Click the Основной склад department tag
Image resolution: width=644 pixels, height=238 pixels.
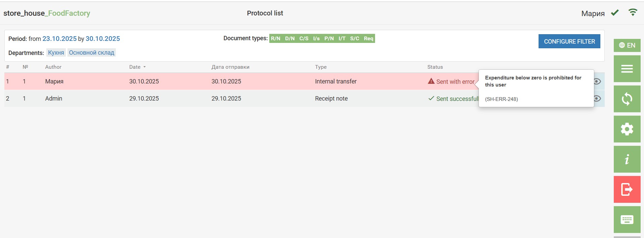coord(91,53)
